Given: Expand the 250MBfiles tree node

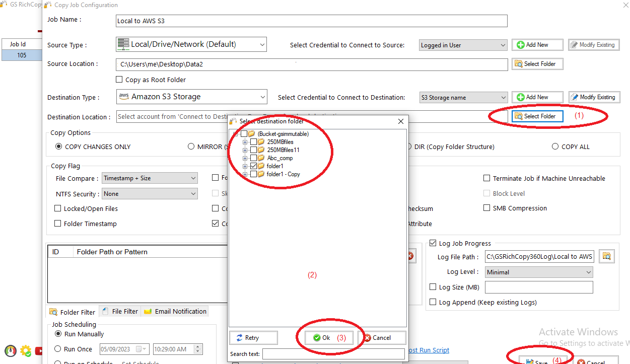Looking at the screenshot, I should point(245,142).
